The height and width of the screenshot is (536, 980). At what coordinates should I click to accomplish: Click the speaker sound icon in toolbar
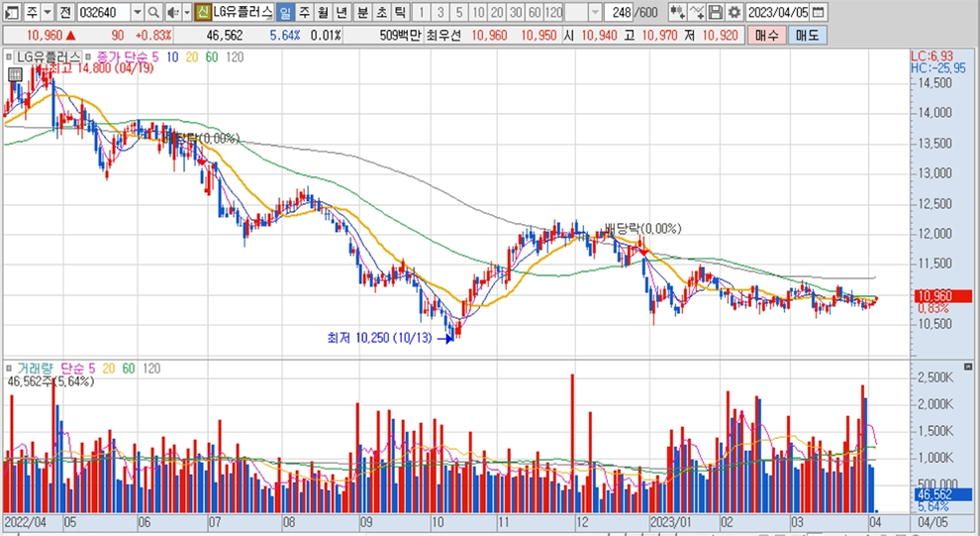tap(170, 12)
